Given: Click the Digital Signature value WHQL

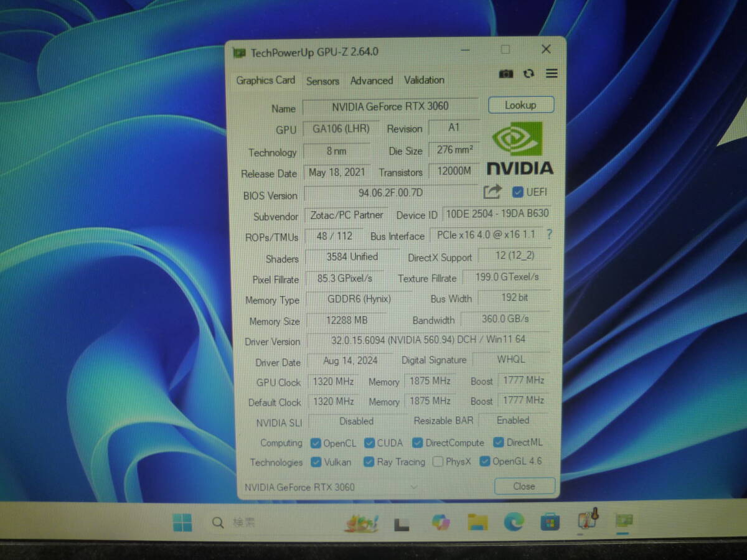Looking at the screenshot, I should (511, 360).
